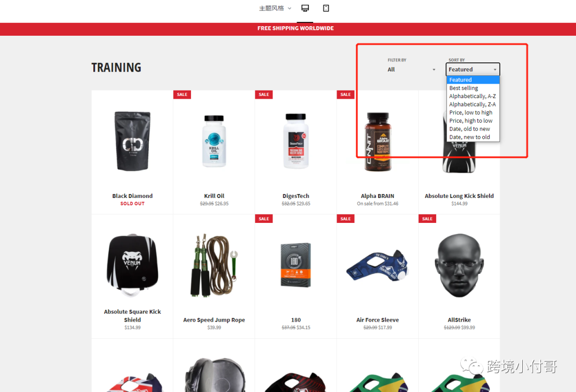Open the Krill Oil product link

214,196
